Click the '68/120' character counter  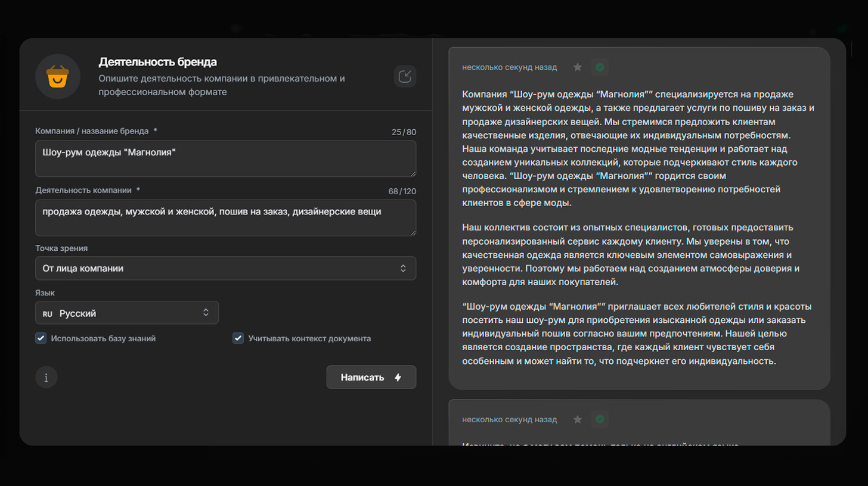[x=402, y=191]
